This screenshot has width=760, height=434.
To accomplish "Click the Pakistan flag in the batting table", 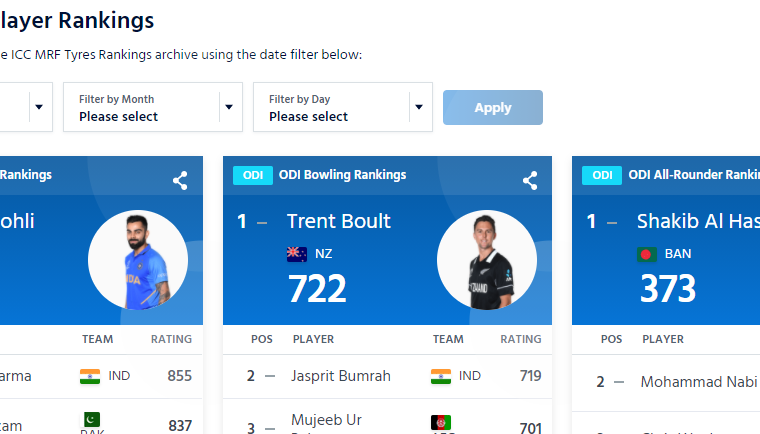I will (x=90, y=419).
